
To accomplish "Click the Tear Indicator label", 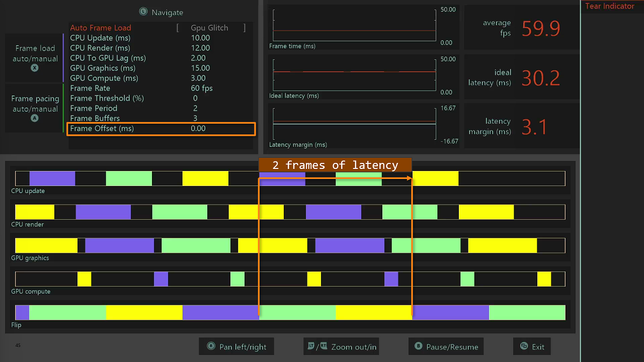I will (609, 6).
